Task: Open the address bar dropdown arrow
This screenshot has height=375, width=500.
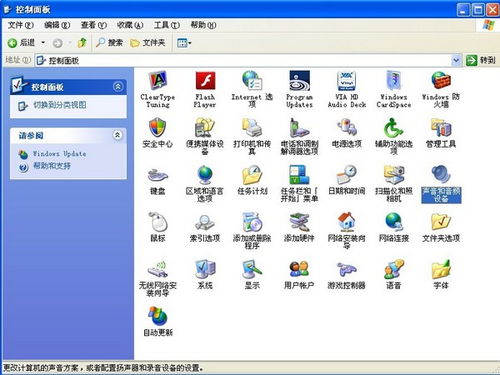Action: click(456, 60)
